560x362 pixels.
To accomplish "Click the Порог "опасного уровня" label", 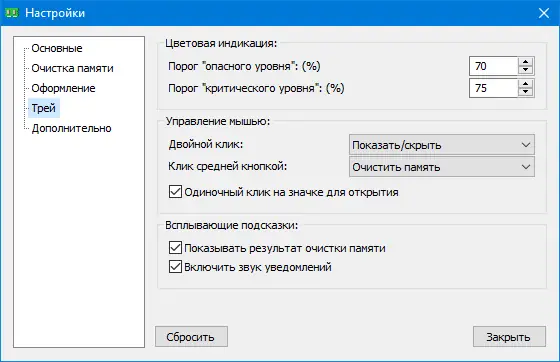I will point(244,66).
